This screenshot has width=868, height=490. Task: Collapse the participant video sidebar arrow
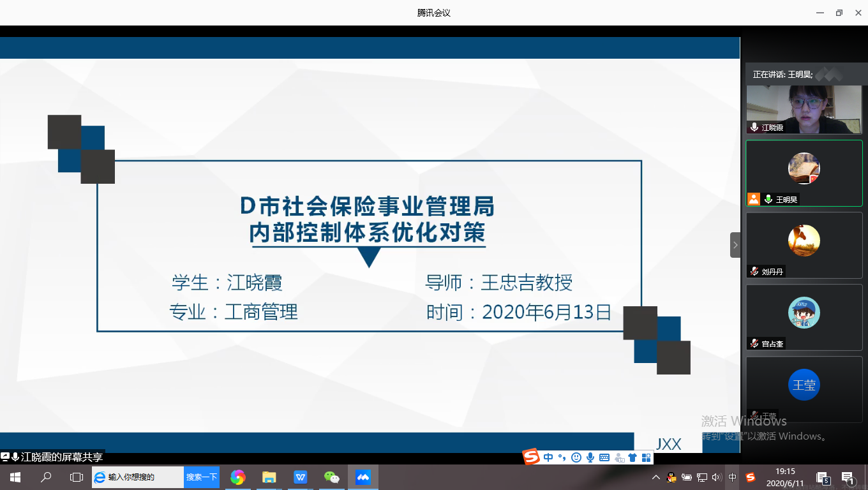pyautogui.click(x=735, y=245)
